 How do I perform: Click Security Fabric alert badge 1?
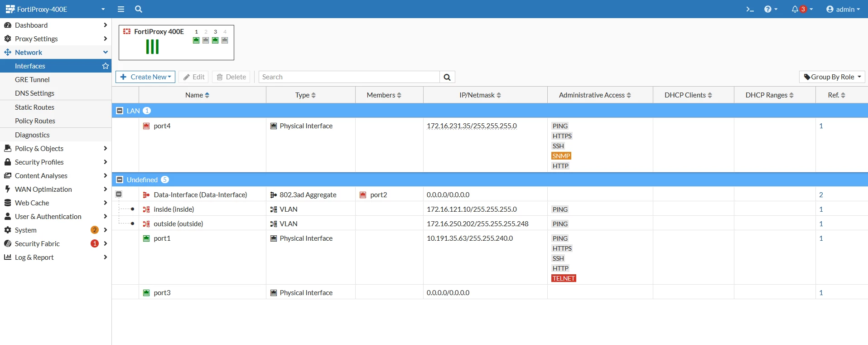click(x=95, y=243)
